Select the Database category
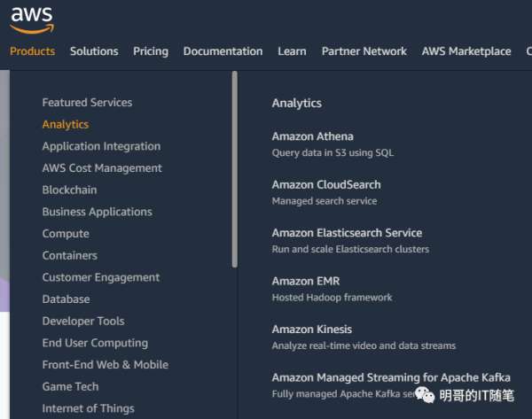Screen dimensions: 532x419 [66, 299]
